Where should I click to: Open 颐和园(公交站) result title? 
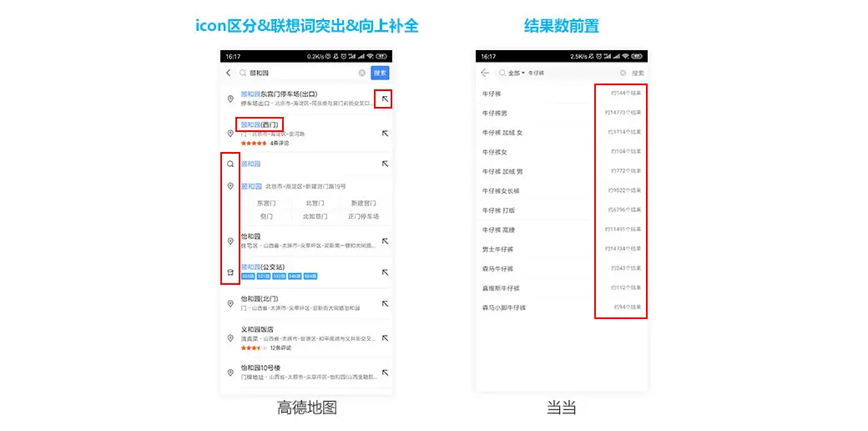click(263, 267)
